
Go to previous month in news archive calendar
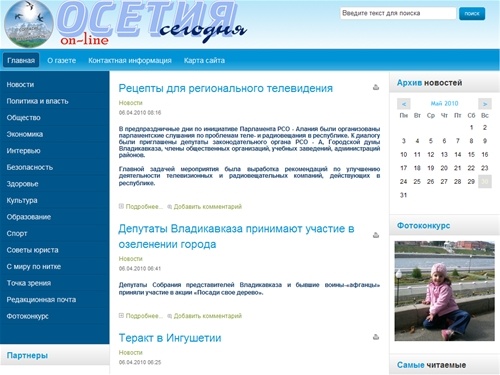point(404,104)
